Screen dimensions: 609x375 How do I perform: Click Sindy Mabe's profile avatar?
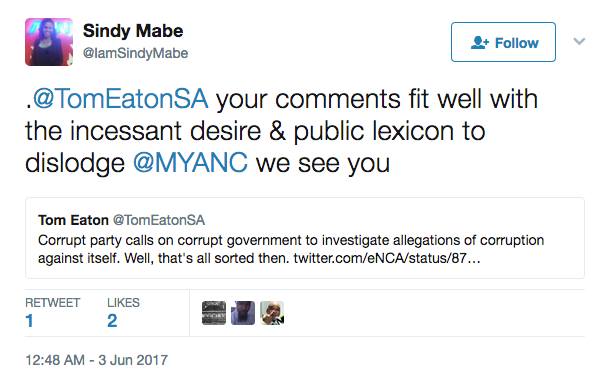coord(49,42)
